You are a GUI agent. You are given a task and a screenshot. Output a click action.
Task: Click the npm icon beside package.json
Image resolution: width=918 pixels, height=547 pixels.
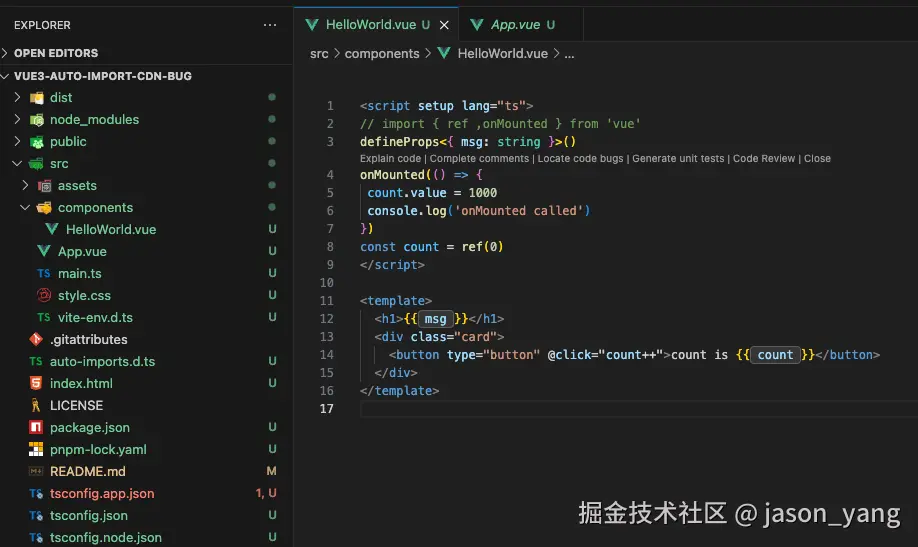coord(36,427)
